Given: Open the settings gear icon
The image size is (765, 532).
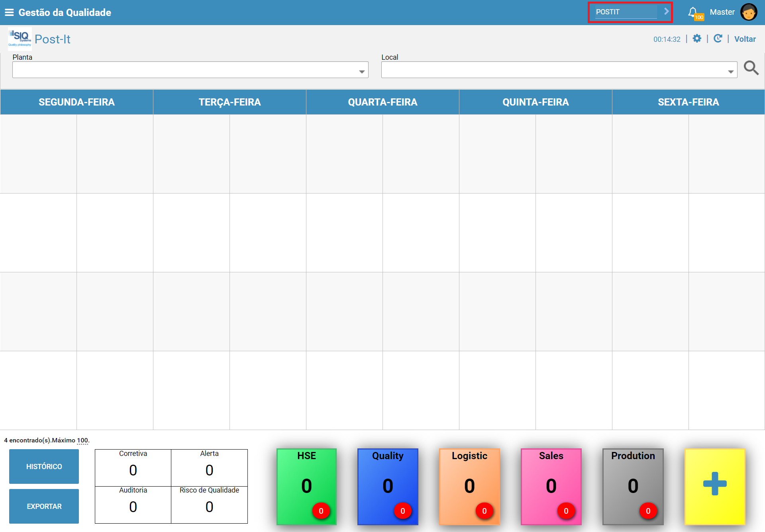Looking at the screenshot, I should tap(697, 39).
